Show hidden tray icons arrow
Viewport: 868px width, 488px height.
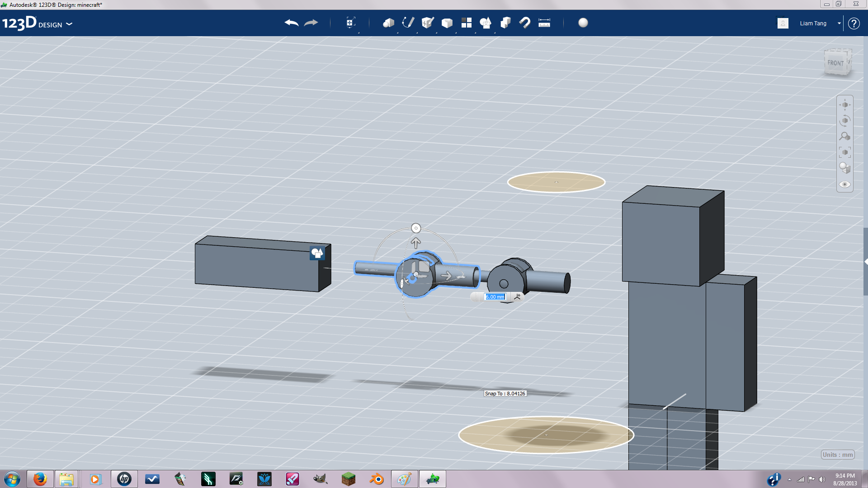coord(789,479)
